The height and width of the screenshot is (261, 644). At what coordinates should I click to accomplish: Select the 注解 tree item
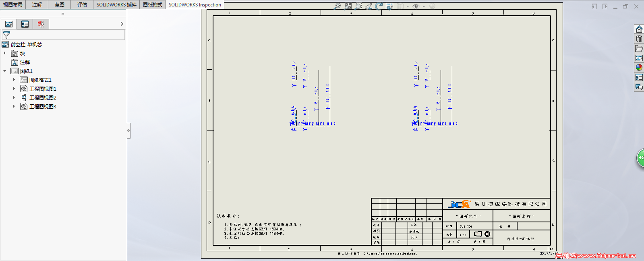click(x=25, y=62)
